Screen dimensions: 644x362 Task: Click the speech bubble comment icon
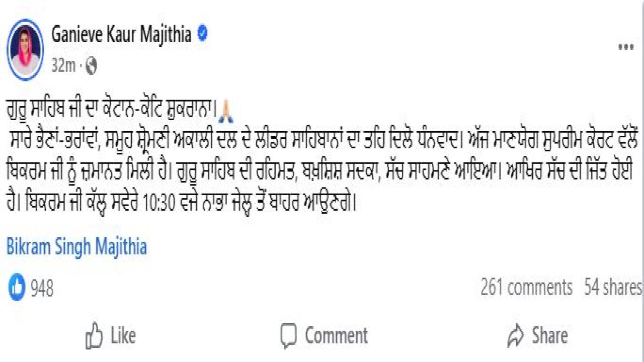(x=289, y=335)
